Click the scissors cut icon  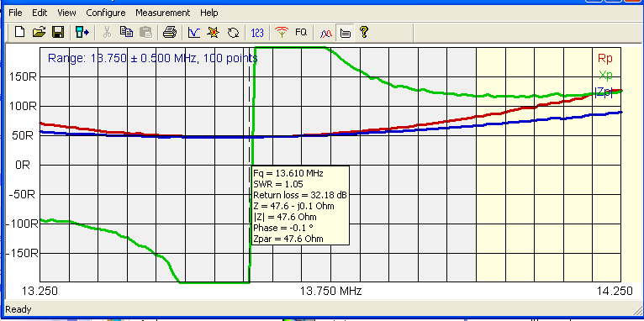108,32
